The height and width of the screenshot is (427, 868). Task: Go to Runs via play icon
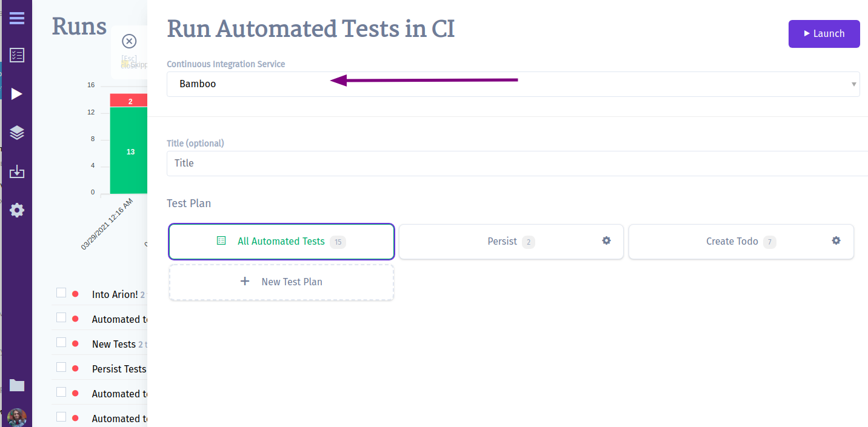coord(17,94)
